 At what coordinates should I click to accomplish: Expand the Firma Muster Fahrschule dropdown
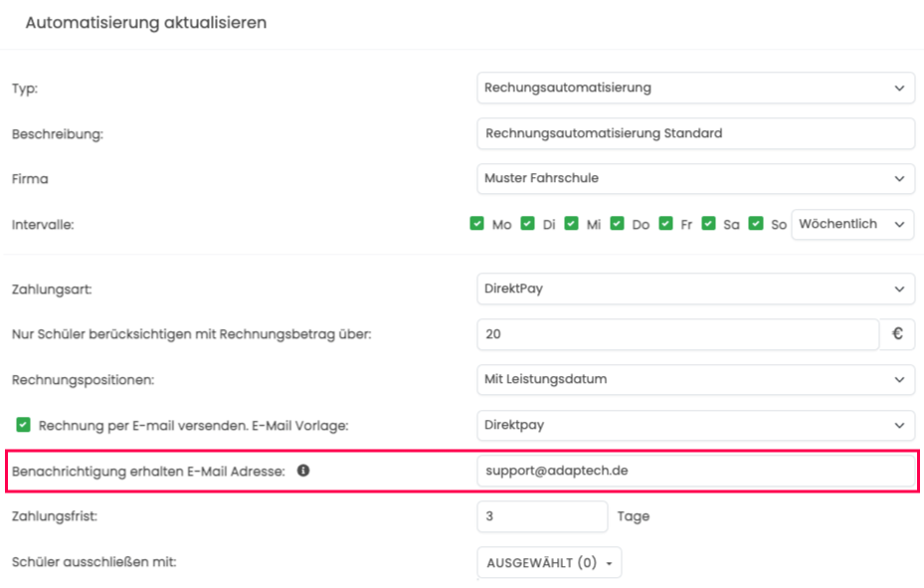695,178
